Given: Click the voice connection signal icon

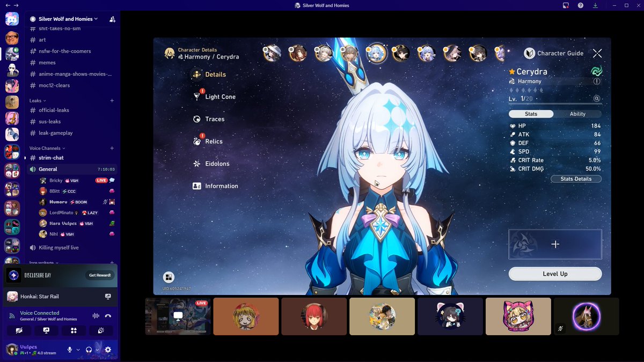Looking at the screenshot, I should (x=12, y=316).
